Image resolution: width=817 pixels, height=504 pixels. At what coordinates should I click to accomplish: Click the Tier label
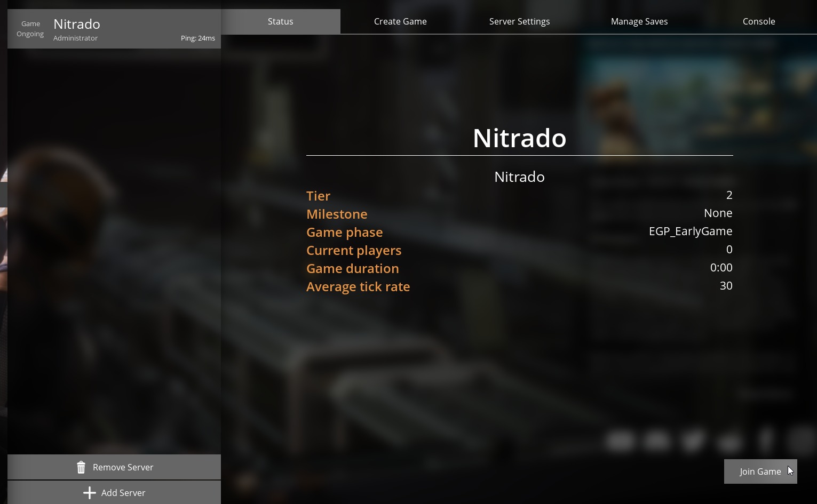[x=319, y=196]
